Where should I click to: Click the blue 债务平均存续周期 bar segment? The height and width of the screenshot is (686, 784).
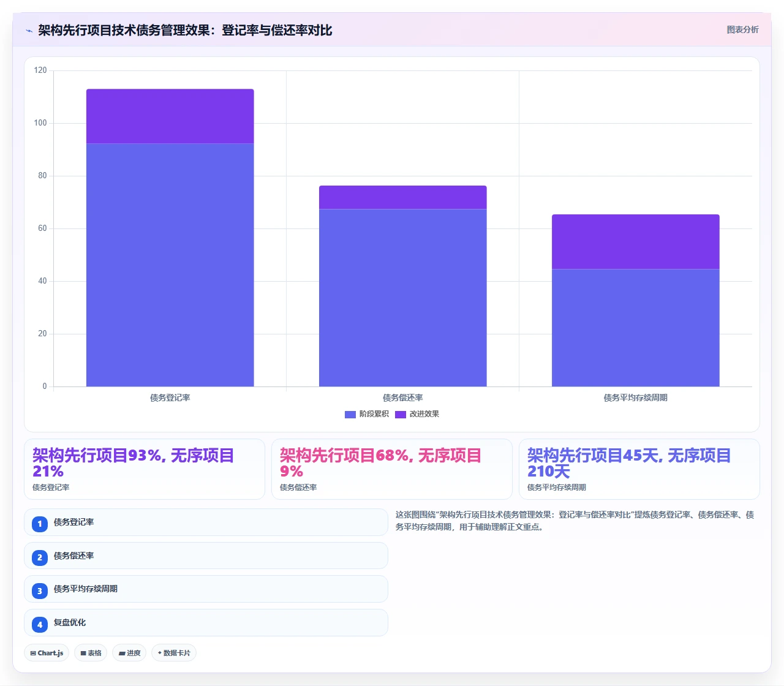click(635, 328)
